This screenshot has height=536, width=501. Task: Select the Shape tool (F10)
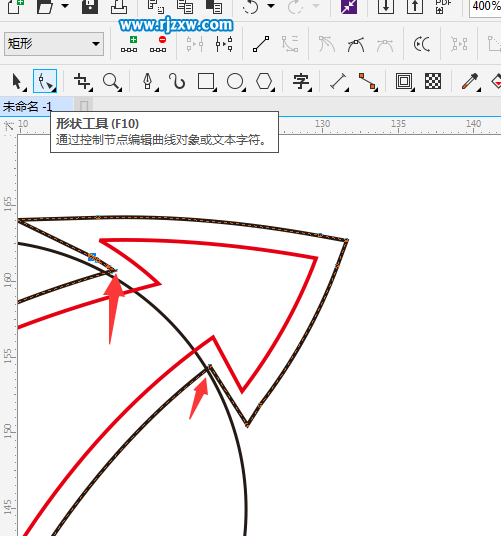pyautogui.click(x=45, y=81)
